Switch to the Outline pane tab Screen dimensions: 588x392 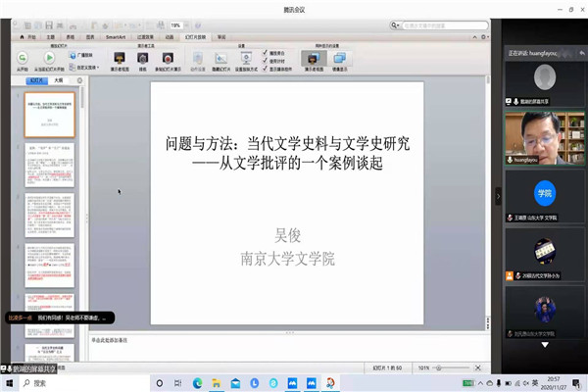tap(59, 82)
